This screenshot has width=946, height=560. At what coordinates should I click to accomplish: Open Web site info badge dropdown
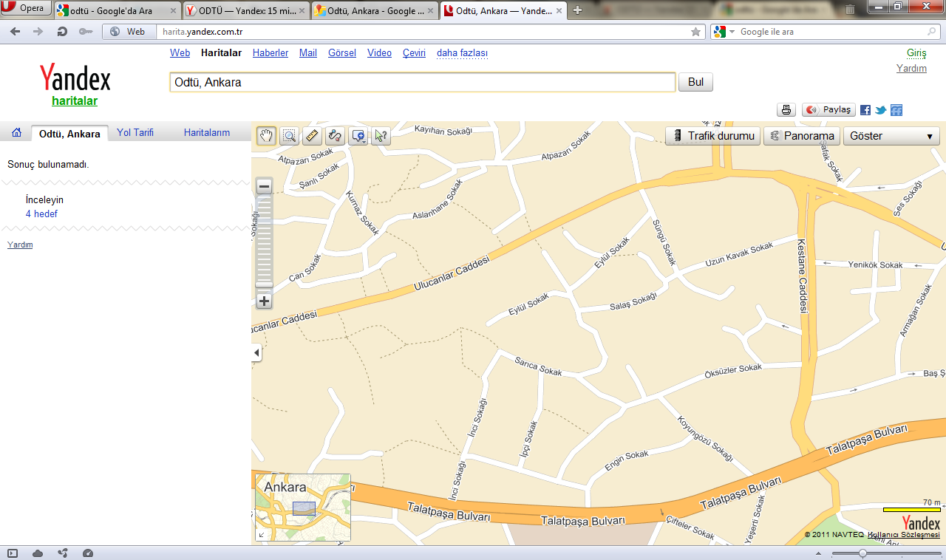click(x=129, y=32)
